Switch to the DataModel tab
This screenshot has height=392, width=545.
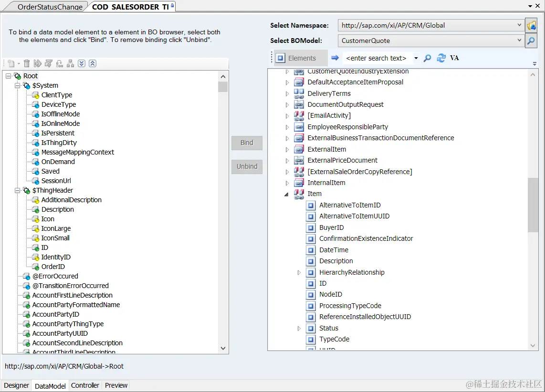pyautogui.click(x=50, y=386)
